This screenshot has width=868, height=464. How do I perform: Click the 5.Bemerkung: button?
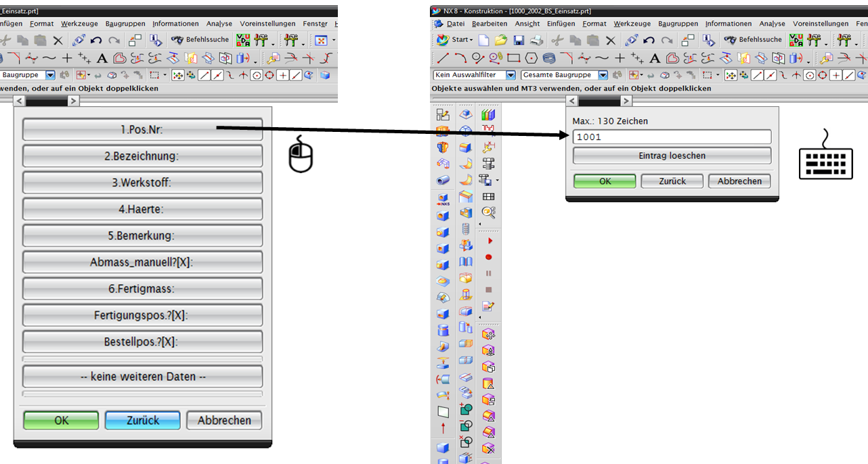pos(142,236)
